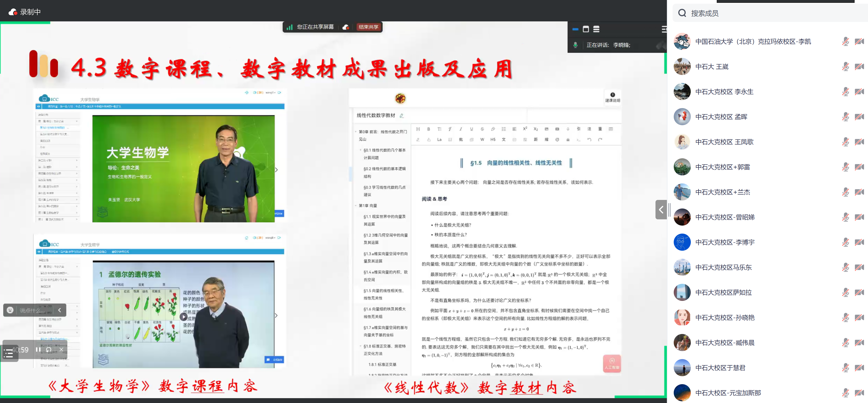
Task: Toggle microphone for 中石大 王崴
Action: [x=845, y=66]
